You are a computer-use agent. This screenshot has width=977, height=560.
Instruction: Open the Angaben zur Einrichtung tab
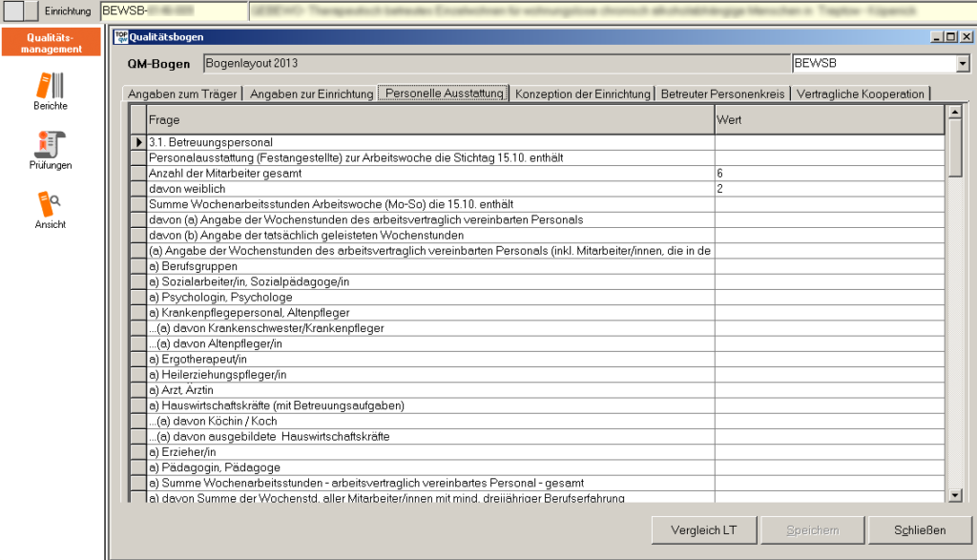311,93
